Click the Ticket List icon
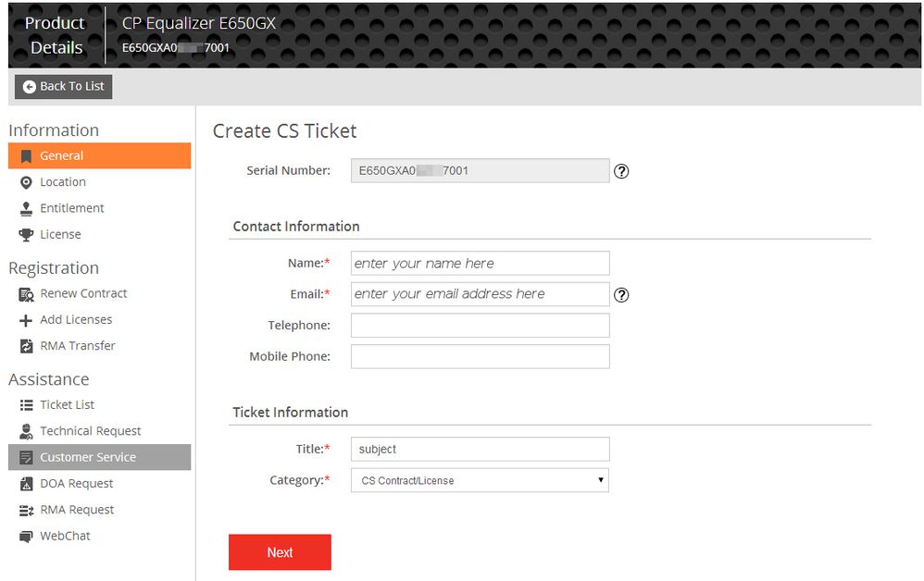 pos(26,405)
